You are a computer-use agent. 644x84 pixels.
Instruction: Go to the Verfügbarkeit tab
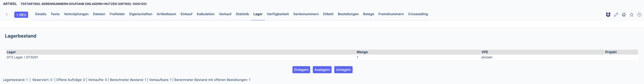click(x=278, y=14)
